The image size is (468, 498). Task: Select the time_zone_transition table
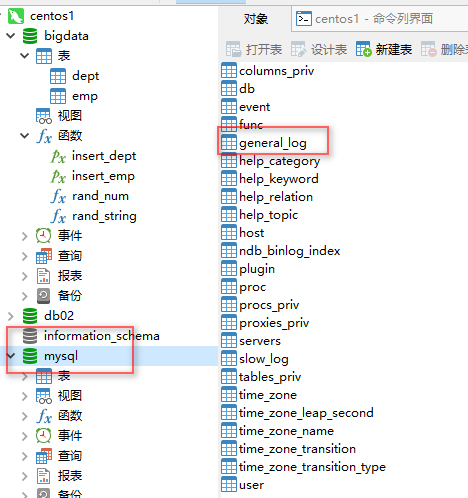click(x=289, y=449)
